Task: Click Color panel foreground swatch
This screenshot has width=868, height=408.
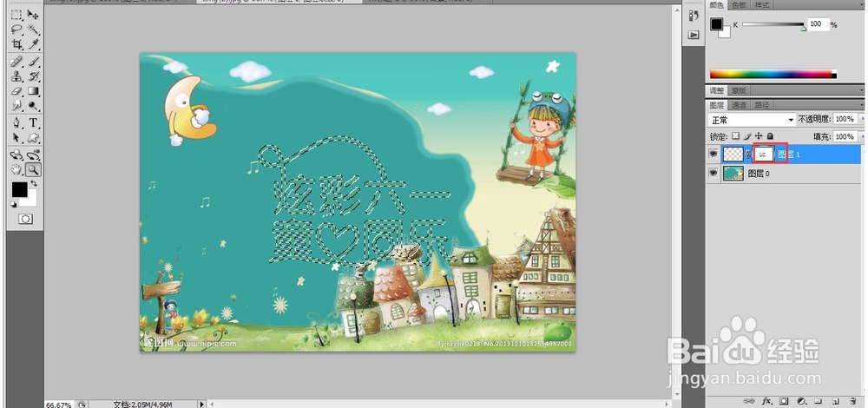Action: click(717, 24)
